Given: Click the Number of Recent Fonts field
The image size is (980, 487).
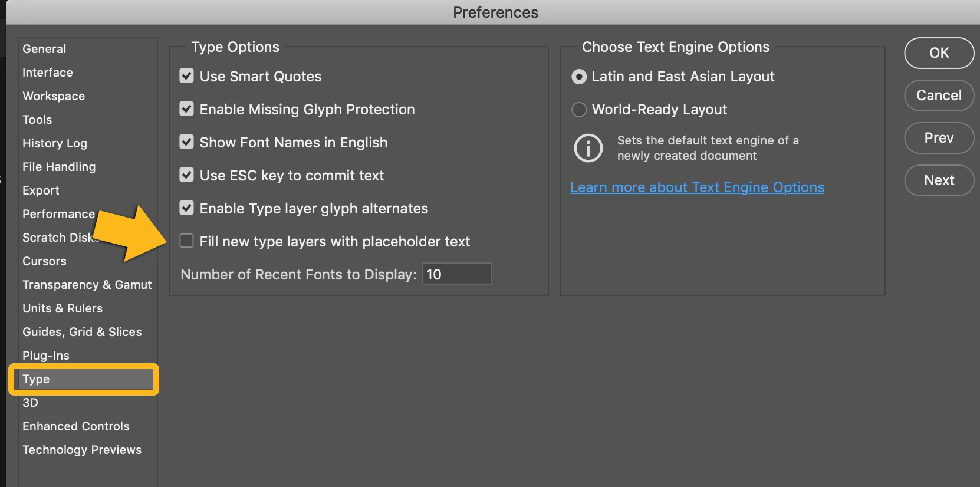Looking at the screenshot, I should point(457,274).
